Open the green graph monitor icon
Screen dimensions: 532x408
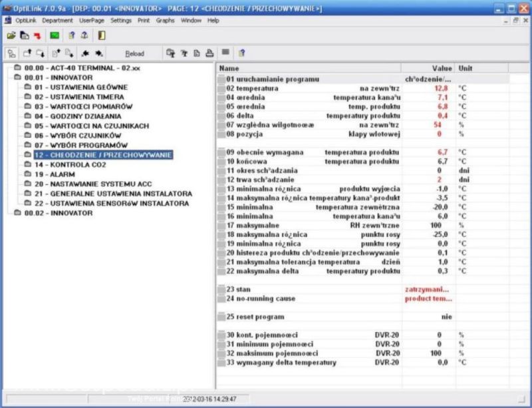pyautogui.click(x=55, y=35)
